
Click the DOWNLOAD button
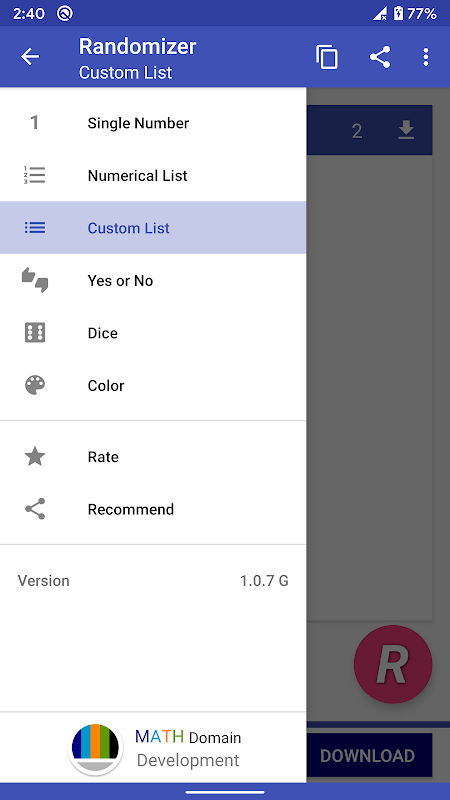pyautogui.click(x=367, y=756)
